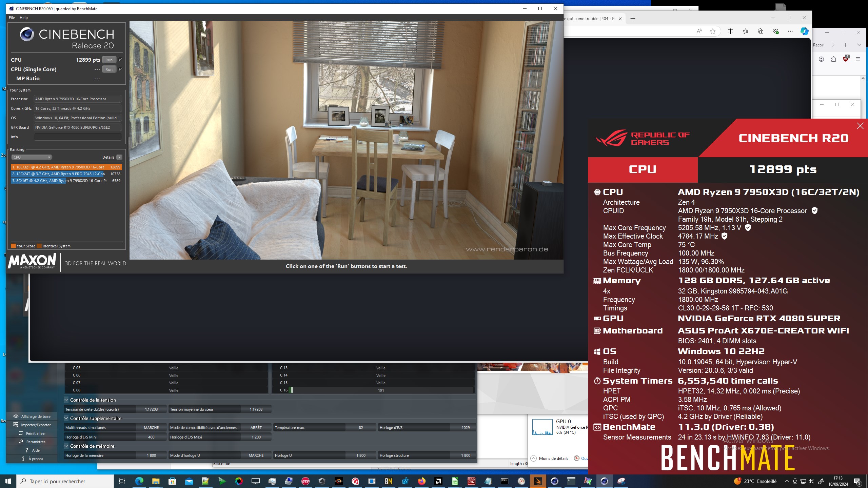The width and height of the screenshot is (868, 488).
Task: Open the Ranking CPU dropdown
Action: tap(32, 157)
